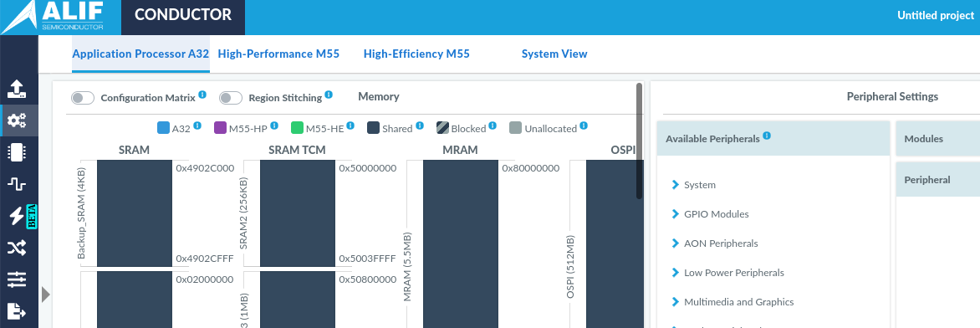Click info icon next to Configuration Matrix
The image size is (980, 328).
coord(202,95)
